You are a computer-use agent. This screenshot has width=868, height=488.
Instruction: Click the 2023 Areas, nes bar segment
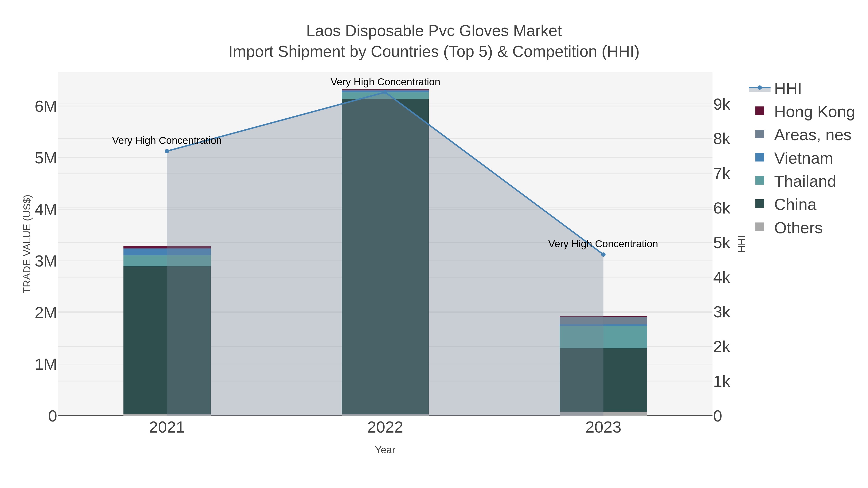coord(603,321)
